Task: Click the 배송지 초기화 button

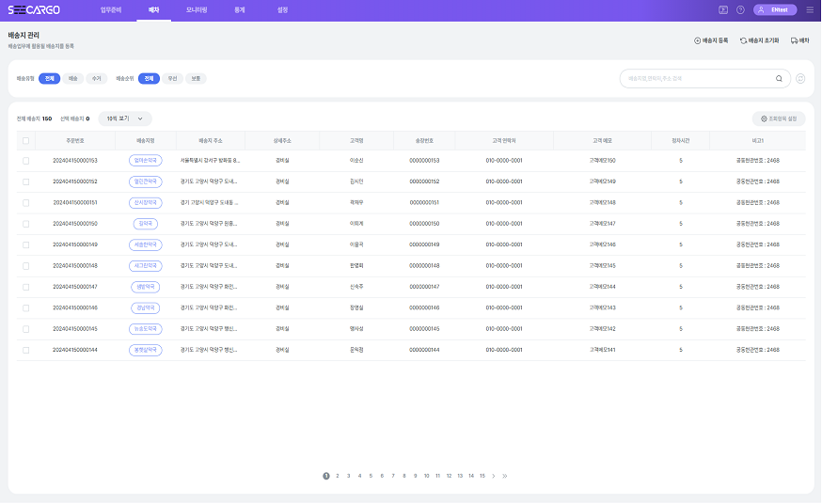Action: (x=759, y=40)
